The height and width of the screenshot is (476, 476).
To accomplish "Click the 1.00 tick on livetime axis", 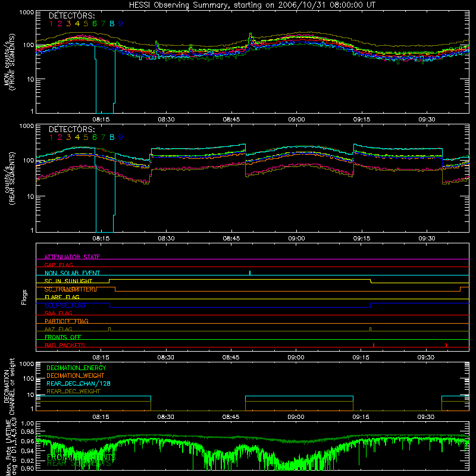I will pyautogui.click(x=27, y=423).
